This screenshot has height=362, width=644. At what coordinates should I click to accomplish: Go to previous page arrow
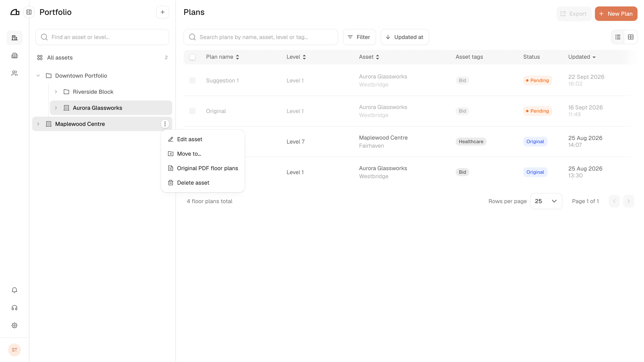614,201
